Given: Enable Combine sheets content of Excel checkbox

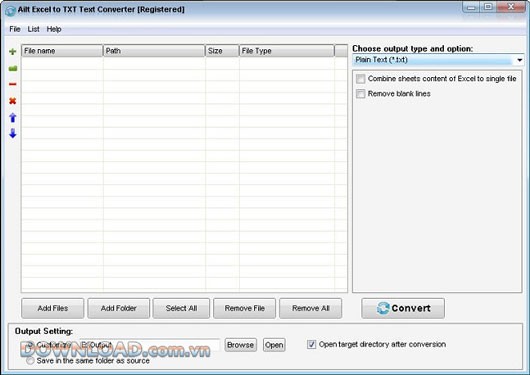Looking at the screenshot, I should [360, 79].
